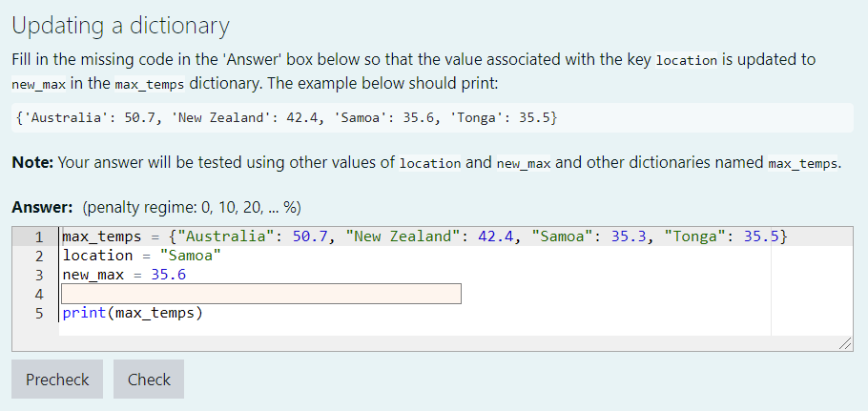Screen dimensions: 868x411
Task: Click the penalty regime text
Action: click(x=192, y=208)
